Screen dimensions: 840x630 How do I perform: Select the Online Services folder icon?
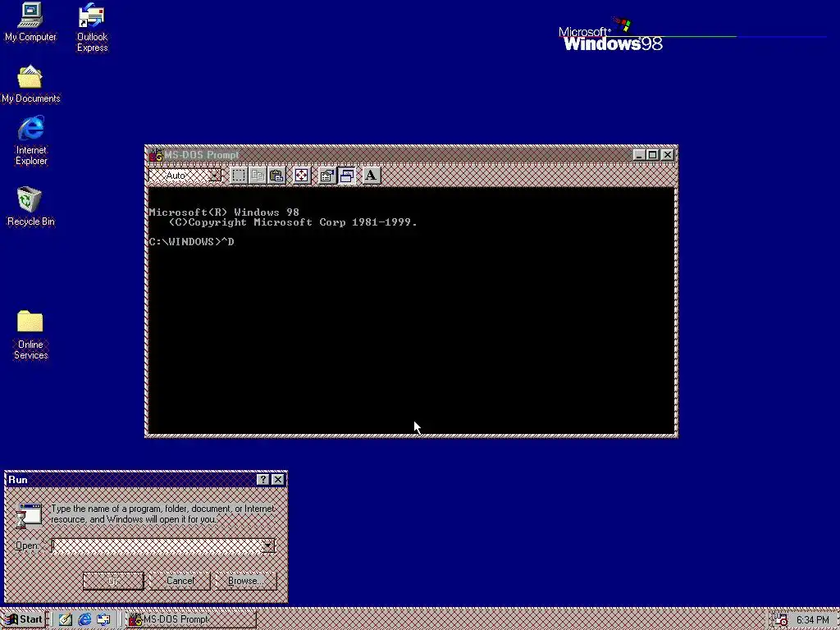click(30, 335)
